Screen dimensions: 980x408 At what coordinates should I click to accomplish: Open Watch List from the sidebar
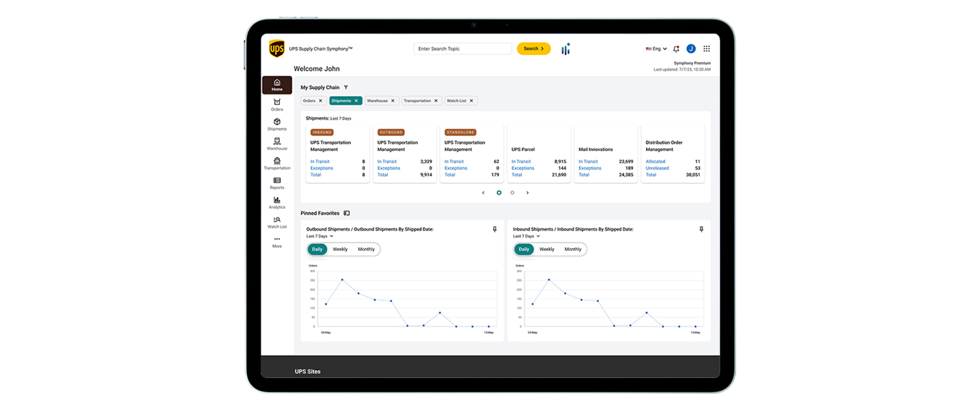pos(277,222)
